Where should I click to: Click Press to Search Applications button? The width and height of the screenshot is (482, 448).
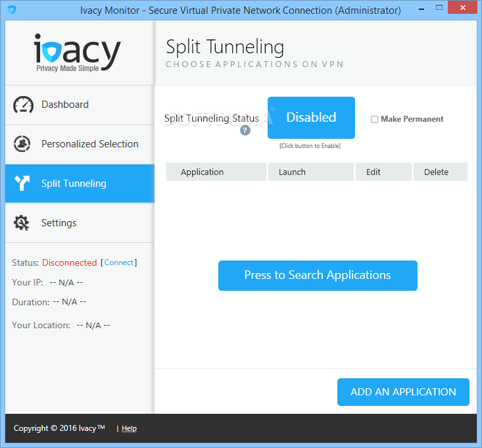point(318,276)
